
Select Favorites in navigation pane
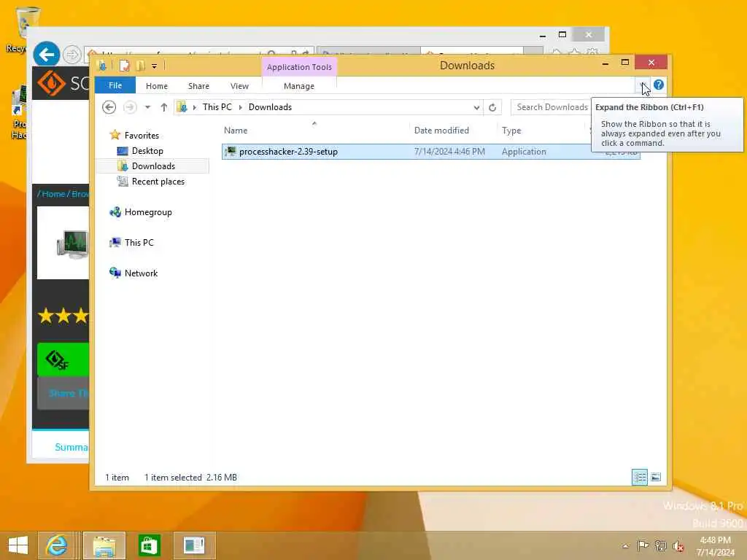[x=142, y=136]
